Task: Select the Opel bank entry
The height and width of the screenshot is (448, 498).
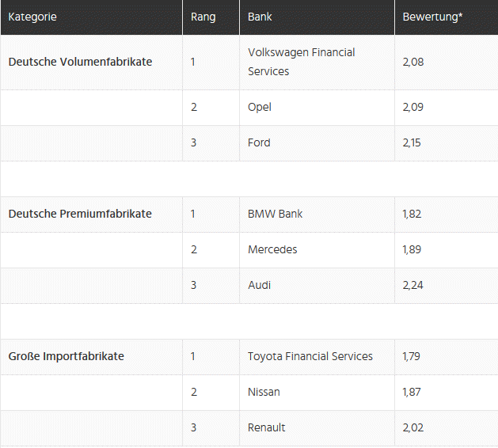Action: tap(317, 108)
